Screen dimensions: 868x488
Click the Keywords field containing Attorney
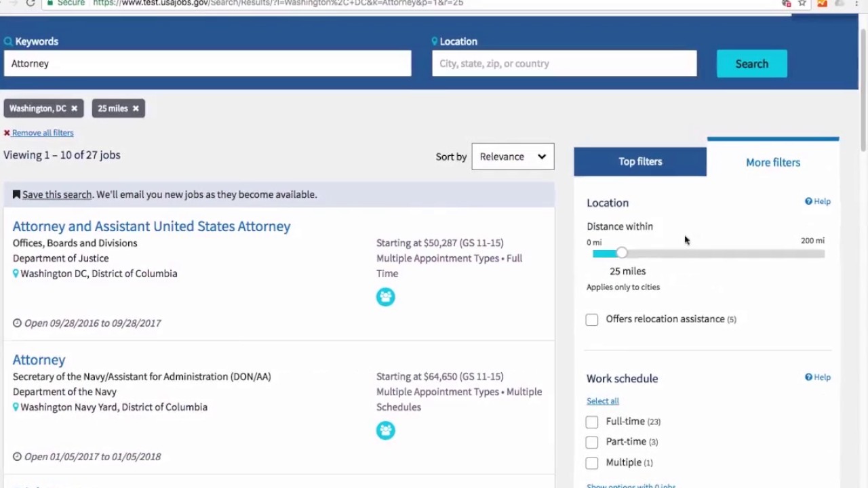tap(208, 64)
